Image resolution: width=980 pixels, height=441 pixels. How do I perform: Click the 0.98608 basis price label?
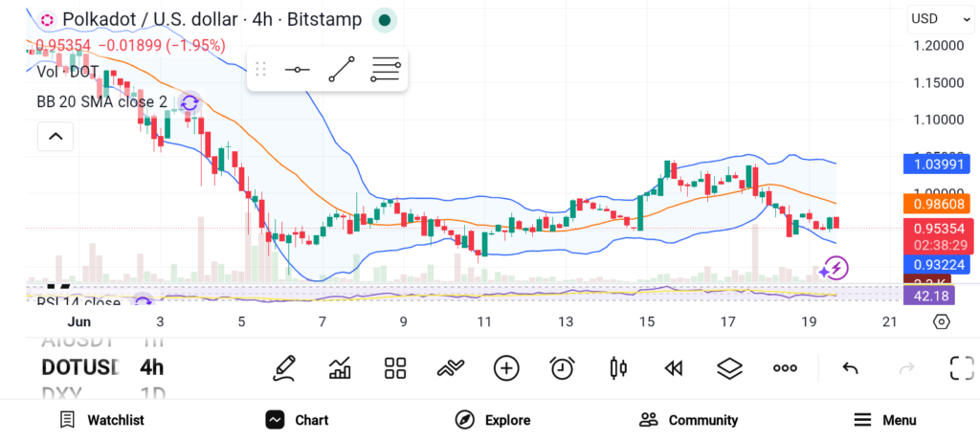tap(936, 204)
